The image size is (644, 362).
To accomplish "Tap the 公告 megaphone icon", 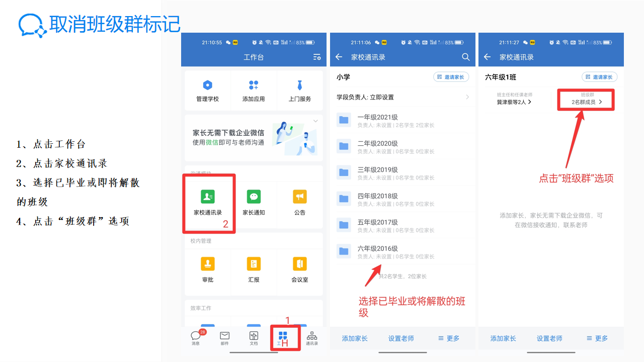I will pyautogui.click(x=300, y=197).
